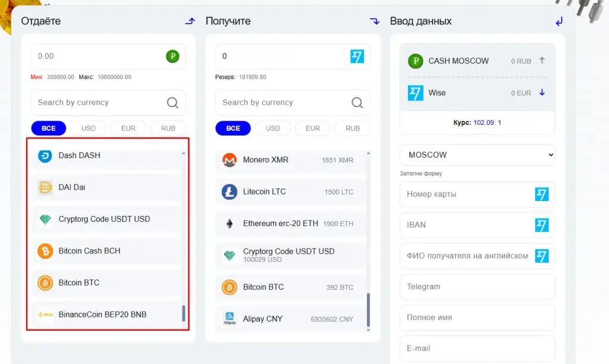Viewport: 609px width, 364px height.
Task: Click the arrow icon beside Получите heading
Action: [375, 21]
